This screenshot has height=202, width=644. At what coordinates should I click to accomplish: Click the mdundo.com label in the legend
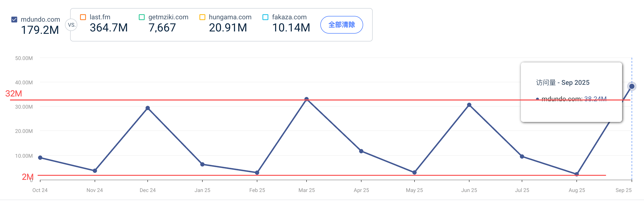click(x=40, y=20)
